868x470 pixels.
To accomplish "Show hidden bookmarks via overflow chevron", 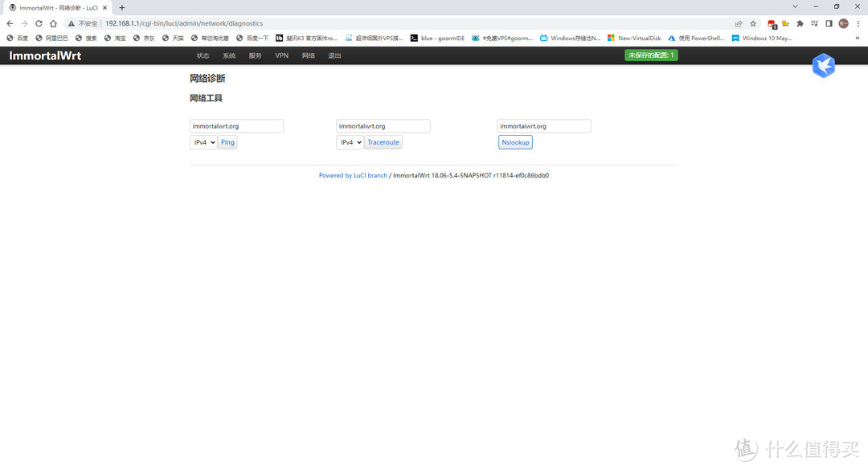I will coord(857,38).
